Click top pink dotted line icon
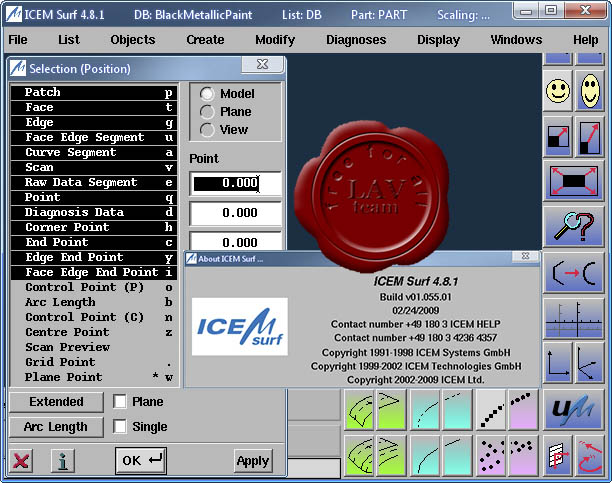Image resolution: width=612 pixels, height=483 pixels. click(x=523, y=410)
